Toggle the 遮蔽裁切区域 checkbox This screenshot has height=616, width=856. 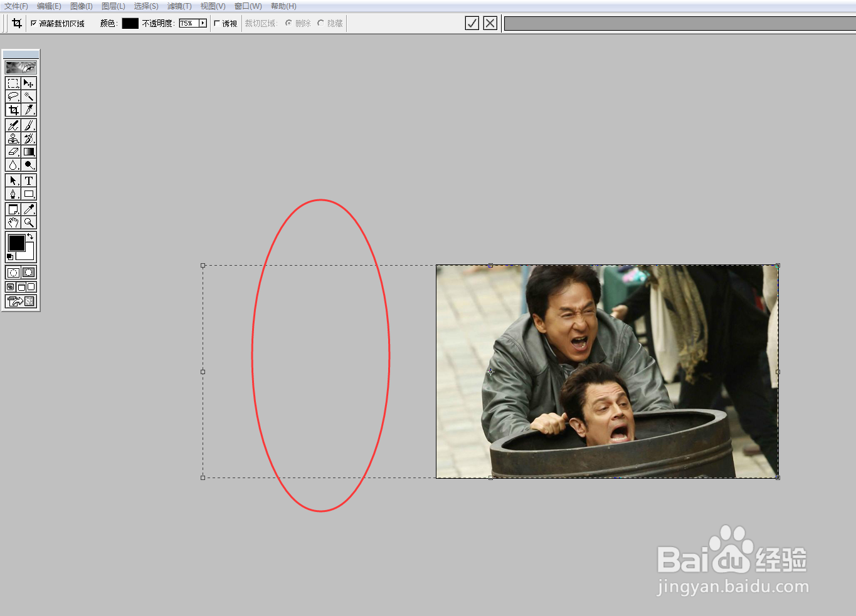34,23
